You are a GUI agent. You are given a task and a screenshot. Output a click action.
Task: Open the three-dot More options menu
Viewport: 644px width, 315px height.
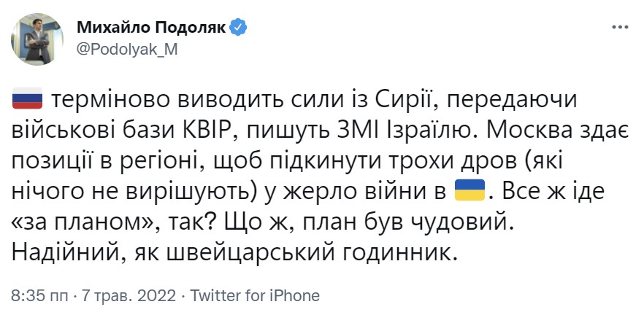click(x=620, y=28)
